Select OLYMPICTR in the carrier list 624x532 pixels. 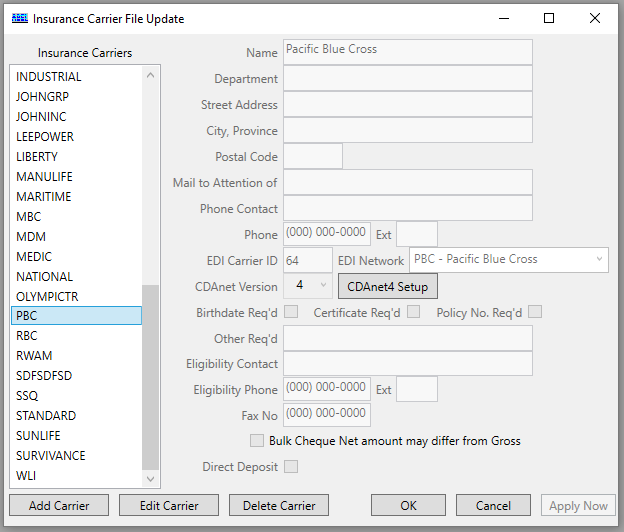(76, 296)
